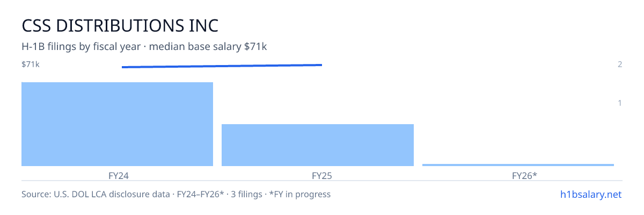Click the right axis value 1

tap(620, 103)
